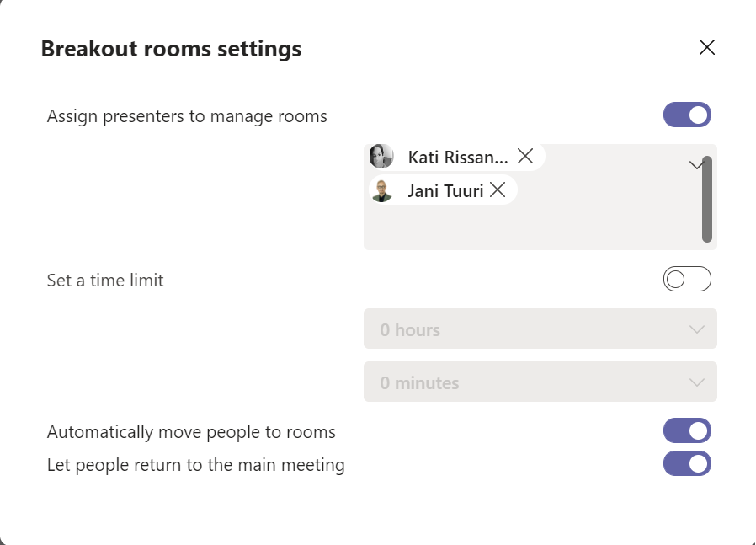Open the 0 hours dropdown
Screen dimensions: 756x545
click(540, 329)
